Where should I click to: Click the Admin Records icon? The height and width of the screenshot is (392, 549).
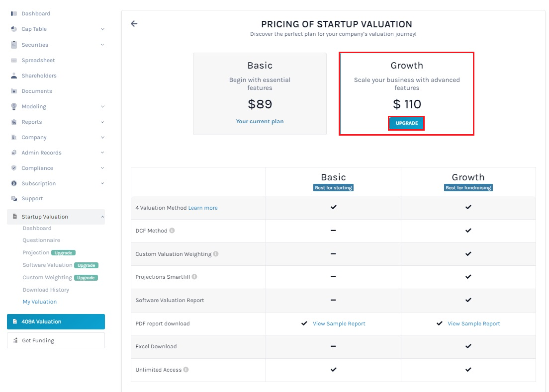(x=14, y=153)
